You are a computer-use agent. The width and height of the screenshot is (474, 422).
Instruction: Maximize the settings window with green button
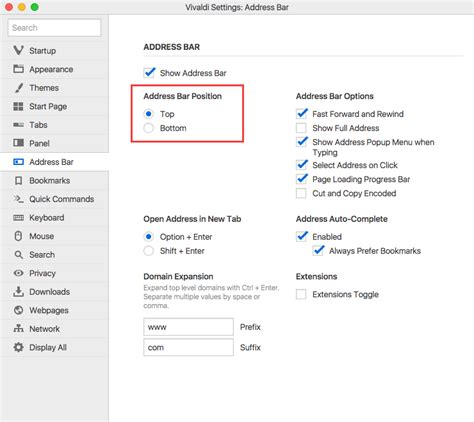[35, 7]
